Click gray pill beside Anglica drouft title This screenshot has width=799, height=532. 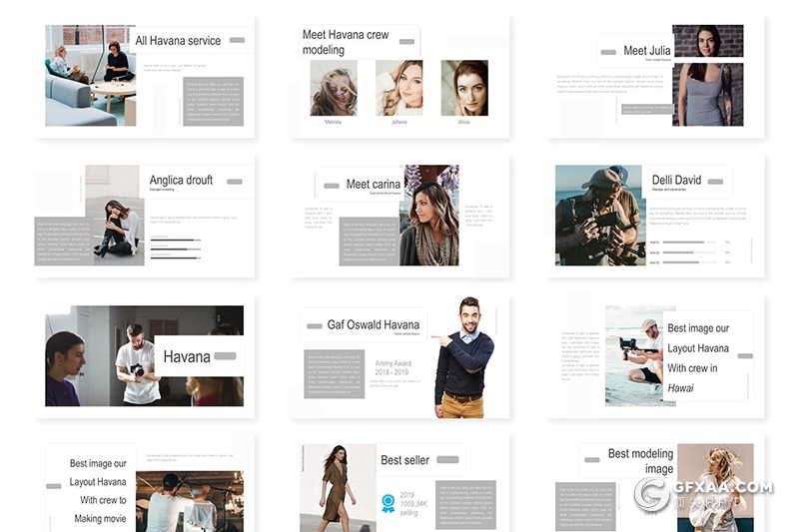pos(235,182)
